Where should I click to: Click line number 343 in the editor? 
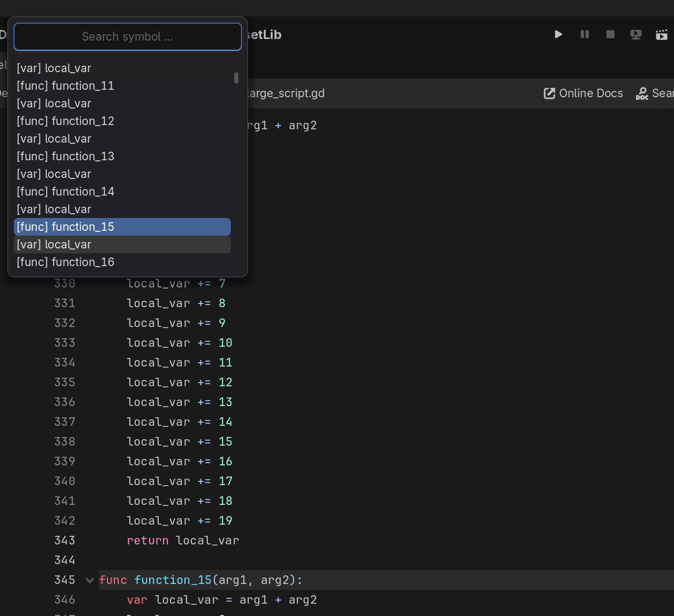[64, 540]
